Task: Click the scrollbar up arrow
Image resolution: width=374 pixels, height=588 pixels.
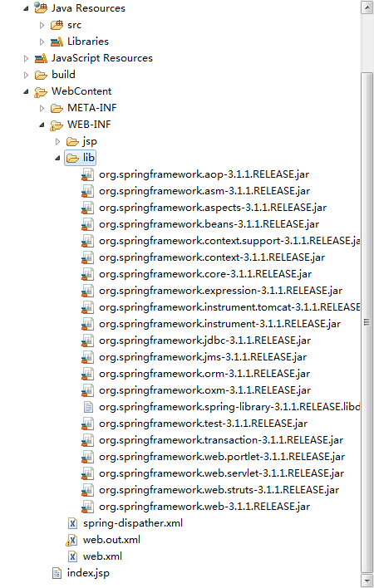Action: pos(367,7)
